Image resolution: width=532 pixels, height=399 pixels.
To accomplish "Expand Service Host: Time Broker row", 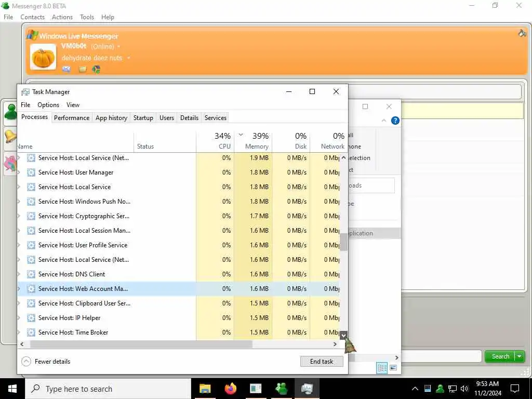I will pos(19,332).
